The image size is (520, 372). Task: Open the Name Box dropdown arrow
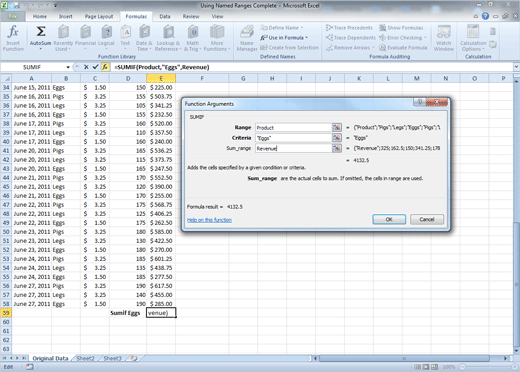(x=68, y=67)
